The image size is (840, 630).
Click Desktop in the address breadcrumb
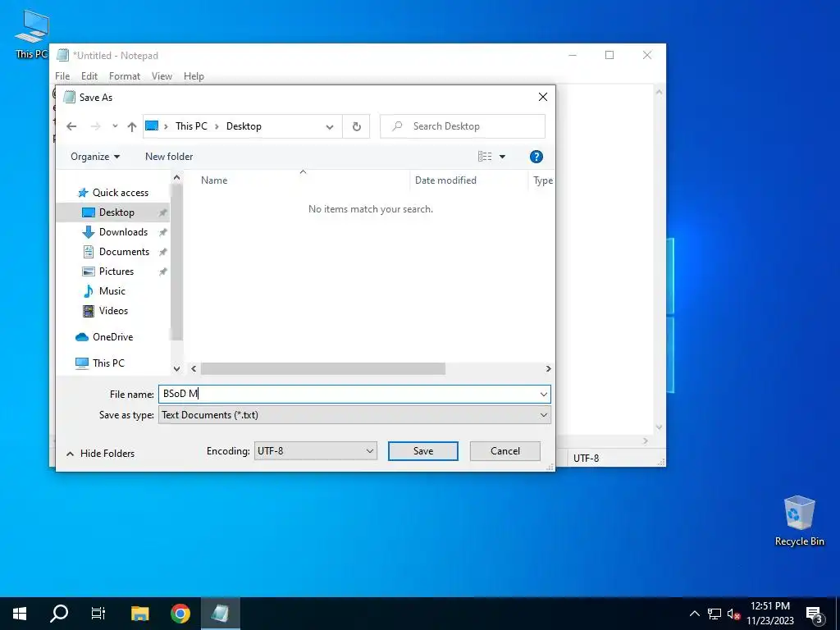(244, 126)
